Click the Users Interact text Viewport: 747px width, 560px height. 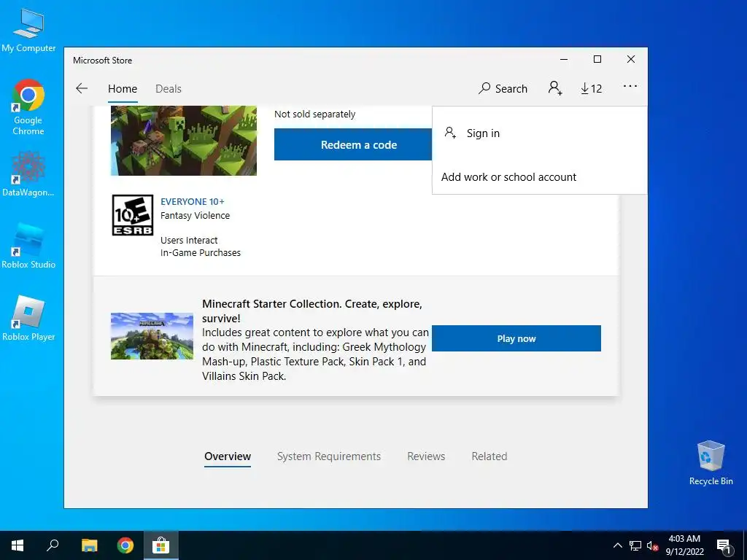tap(189, 241)
